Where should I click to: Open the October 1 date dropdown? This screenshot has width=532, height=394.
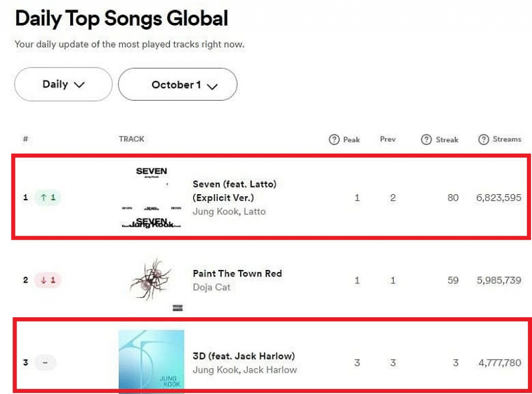pyautogui.click(x=178, y=85)
